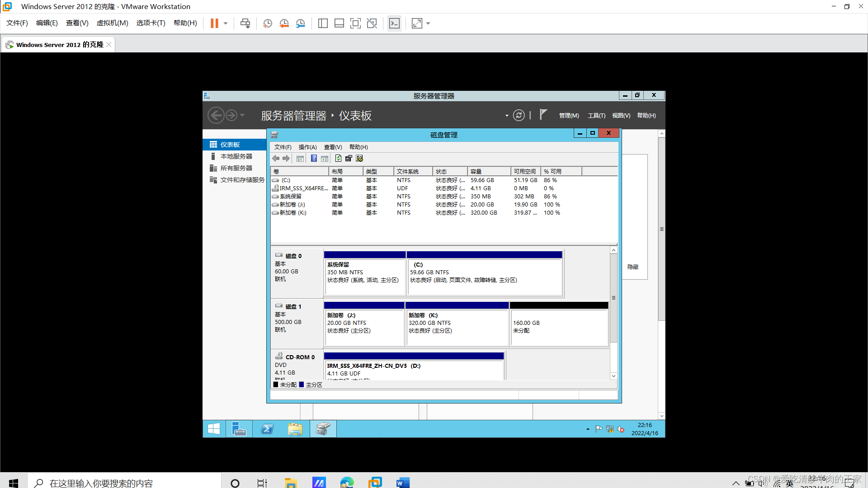Screen dimensions: 868x488
Task: Click the Help question-mark icon in Disk Management toolbar
Action: tap(314, 159)
